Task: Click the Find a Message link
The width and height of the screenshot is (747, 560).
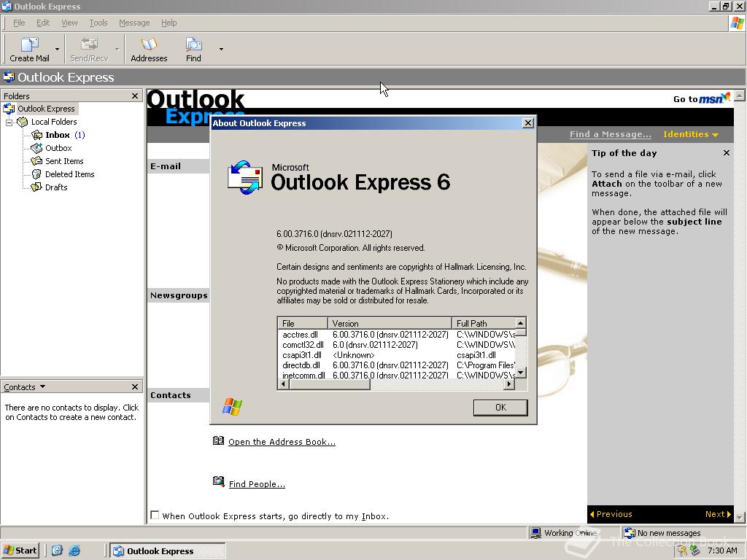Action: tap(611, 134)
